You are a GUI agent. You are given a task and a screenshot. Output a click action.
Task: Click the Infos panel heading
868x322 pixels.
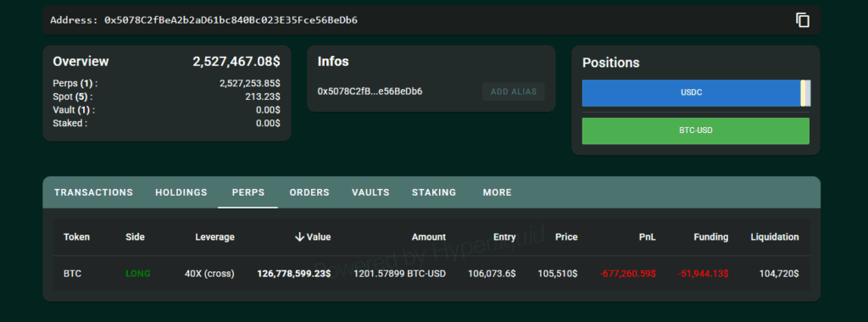pyautogui.click(x=333, y=61)
